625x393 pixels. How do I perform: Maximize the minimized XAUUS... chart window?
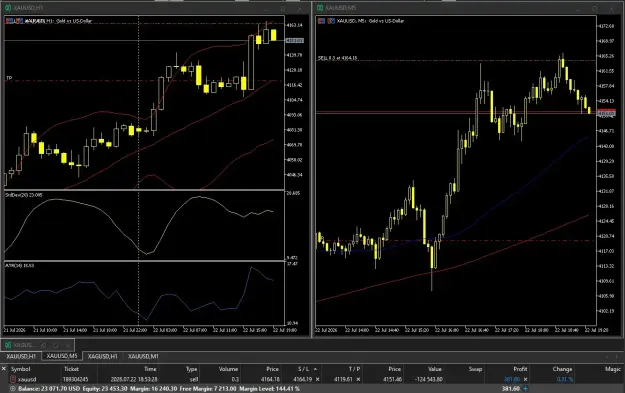(55, 345)
